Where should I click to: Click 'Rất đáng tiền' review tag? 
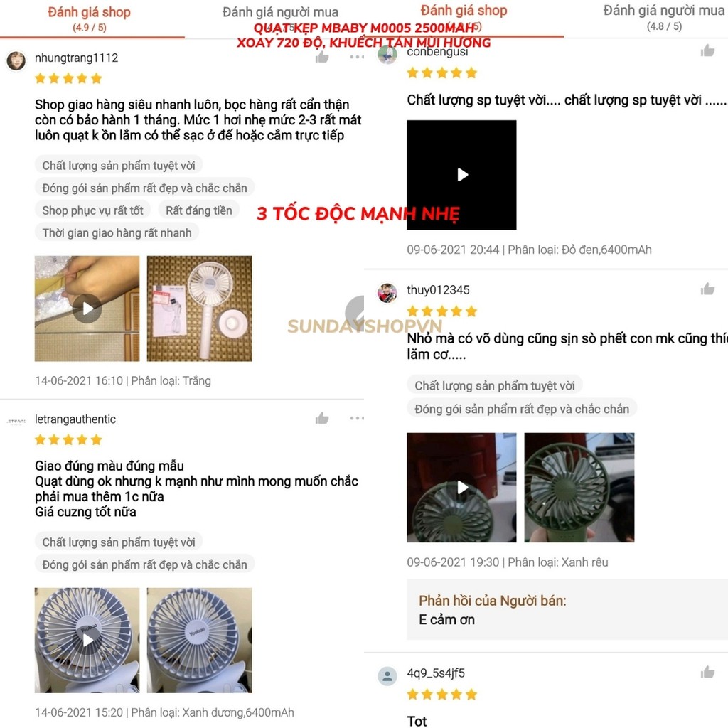(x=199, y=210)
